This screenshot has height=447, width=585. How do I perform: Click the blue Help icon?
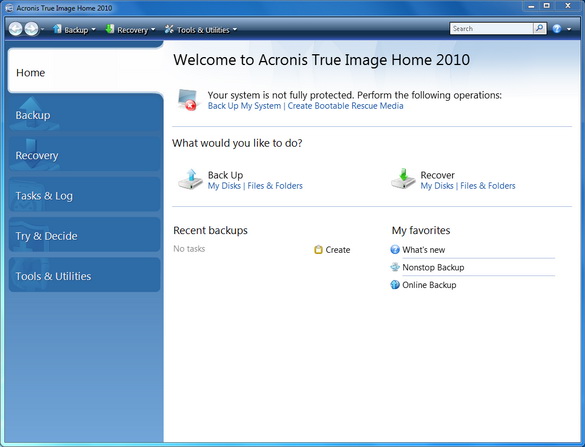557,29
